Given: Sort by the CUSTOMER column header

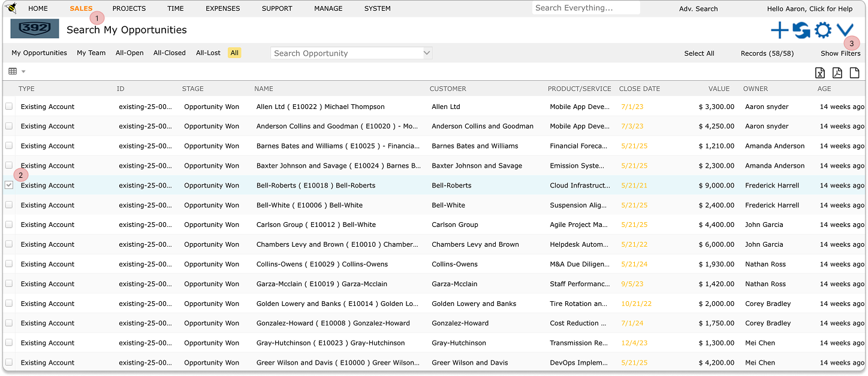Looking at the screenshot, I should coord(448,89).
